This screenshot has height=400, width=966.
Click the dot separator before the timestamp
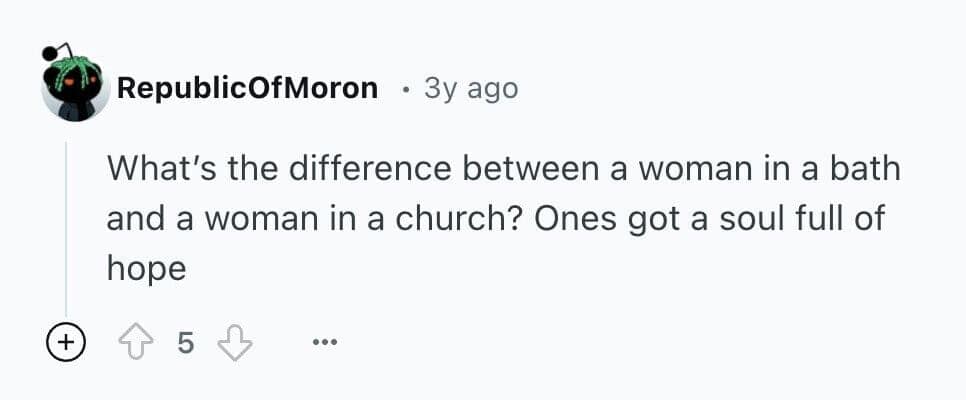click(405, 88)
